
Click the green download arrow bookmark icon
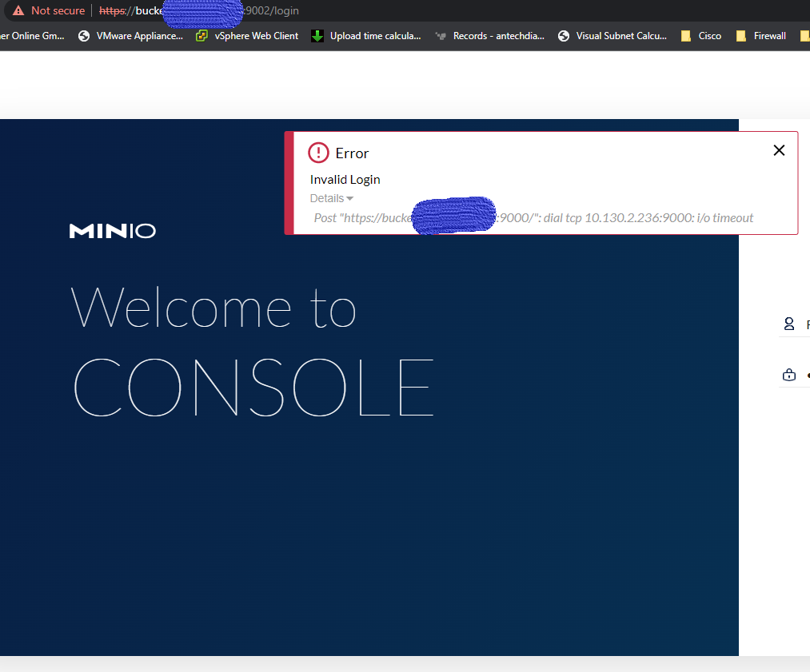click(317, 36)
